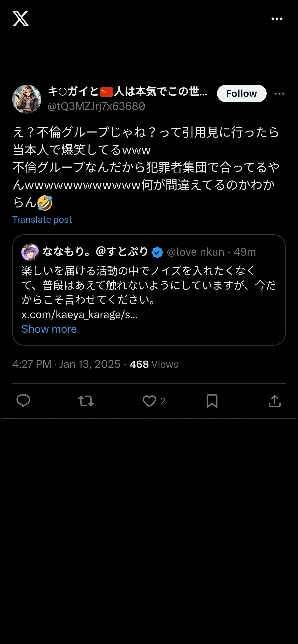Reply to the post
This screenshot has height=644, width=298.
coord(23,401)
